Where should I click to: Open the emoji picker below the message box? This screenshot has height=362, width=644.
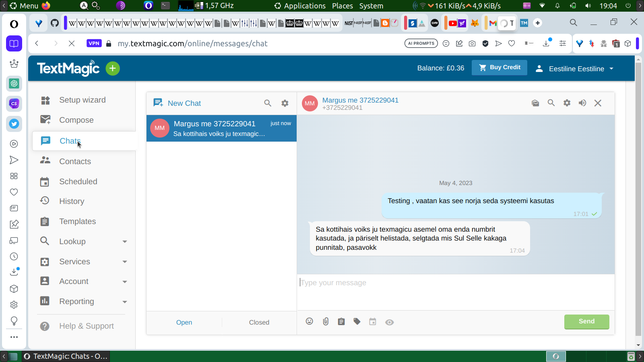coord(310,321)
